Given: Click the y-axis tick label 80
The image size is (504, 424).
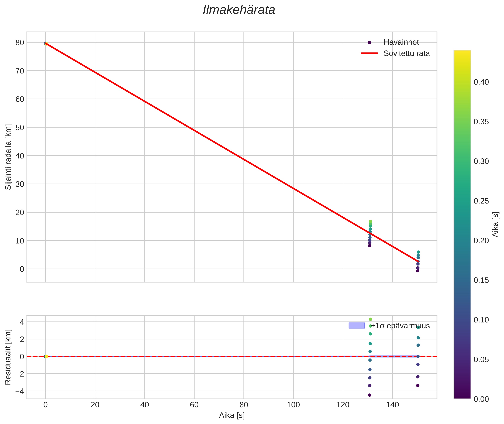Looking at the screenshot, I should coord(20,42).
